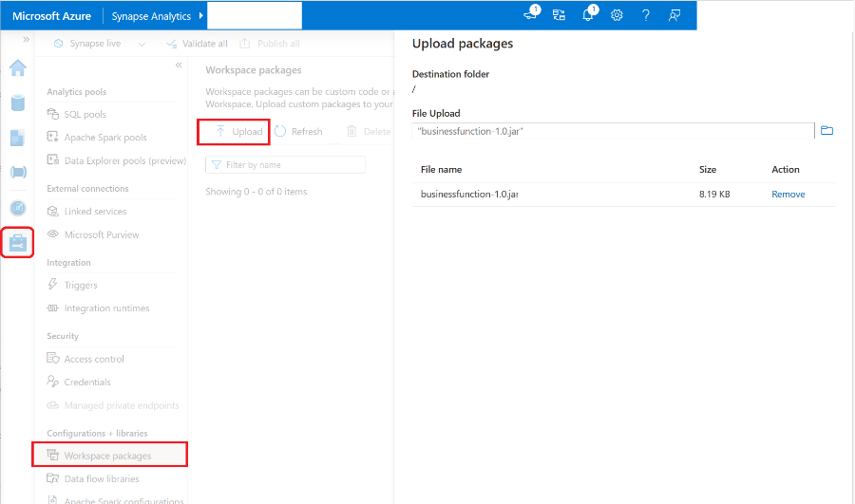Screen dimensions: 855x504
Task: Click the Synapse Analytics breadcrumb
Action: (151, 16)
